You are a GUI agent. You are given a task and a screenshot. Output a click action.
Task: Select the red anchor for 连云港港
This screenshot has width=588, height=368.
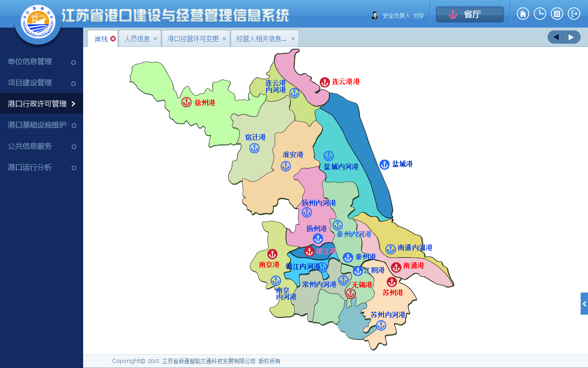pos(325,82)
